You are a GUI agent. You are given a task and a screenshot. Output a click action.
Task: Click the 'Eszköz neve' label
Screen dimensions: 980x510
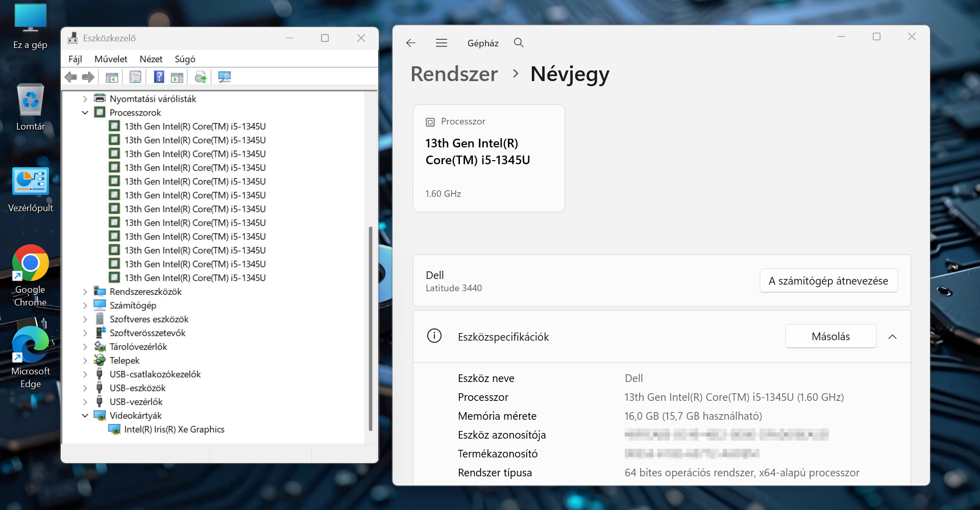click(486, 378)
